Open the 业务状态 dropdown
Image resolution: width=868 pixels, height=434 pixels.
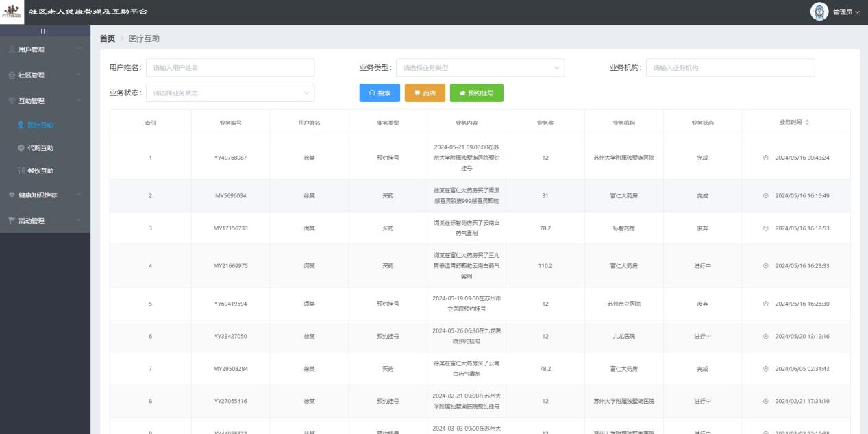click(x=230, y=93)
